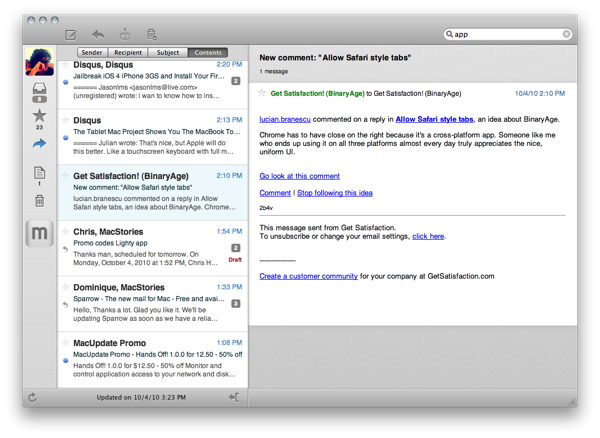Clear the search field with the x button
Image resolution: width=600 pixels, height=438 pixels.
566,34
